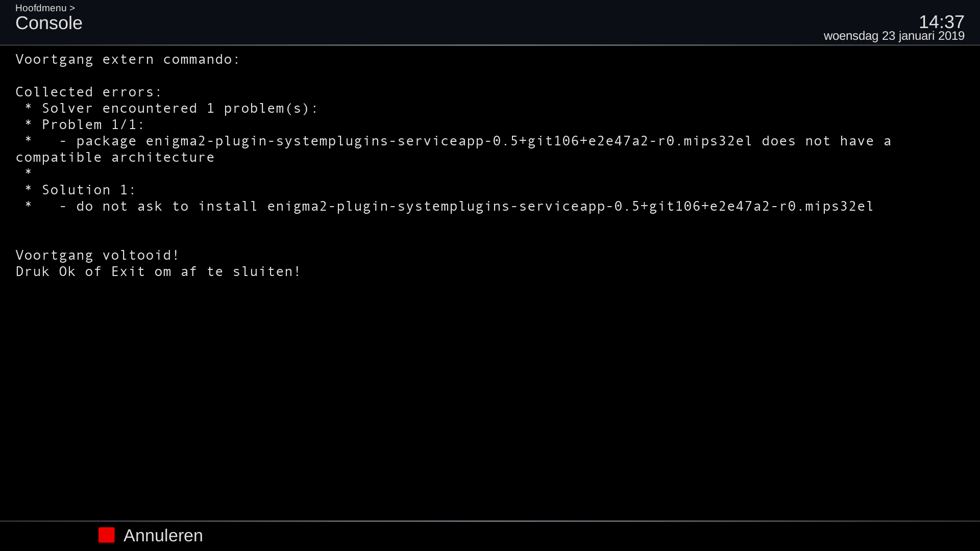Viewport: 980px width, 551px height.
Task: Select the Console title heading
Action: point(49,23)
